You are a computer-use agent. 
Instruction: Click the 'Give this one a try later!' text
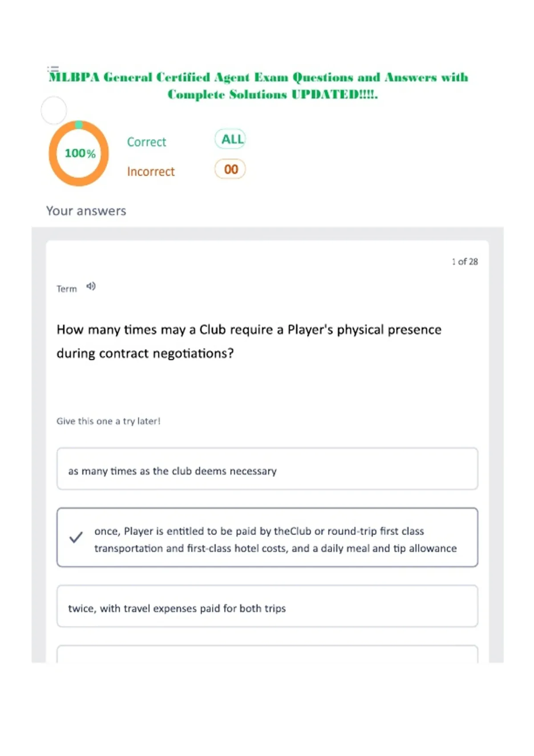109,421
